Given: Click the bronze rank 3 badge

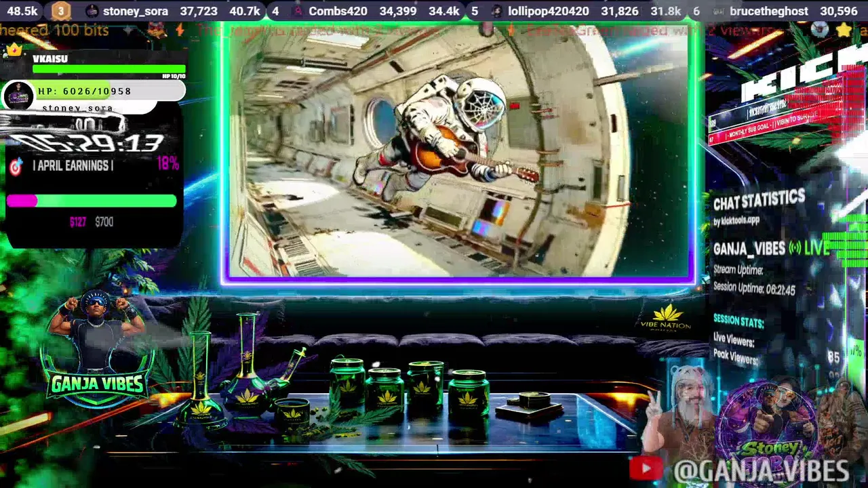Looking at the screenshot, I should pyautogui.click(x=61, y=11).
